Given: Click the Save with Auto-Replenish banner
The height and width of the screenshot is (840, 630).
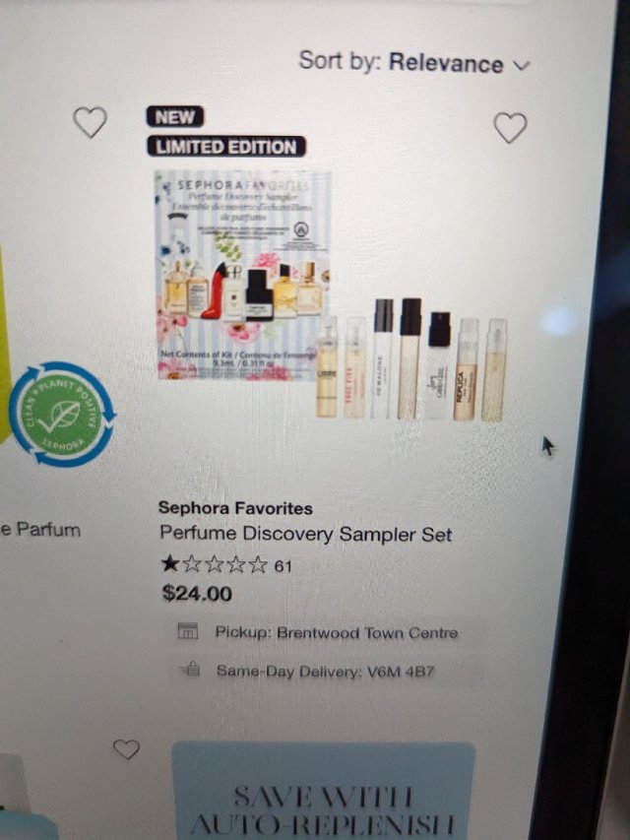Looking at the screenshot, I should click(324, 791).
